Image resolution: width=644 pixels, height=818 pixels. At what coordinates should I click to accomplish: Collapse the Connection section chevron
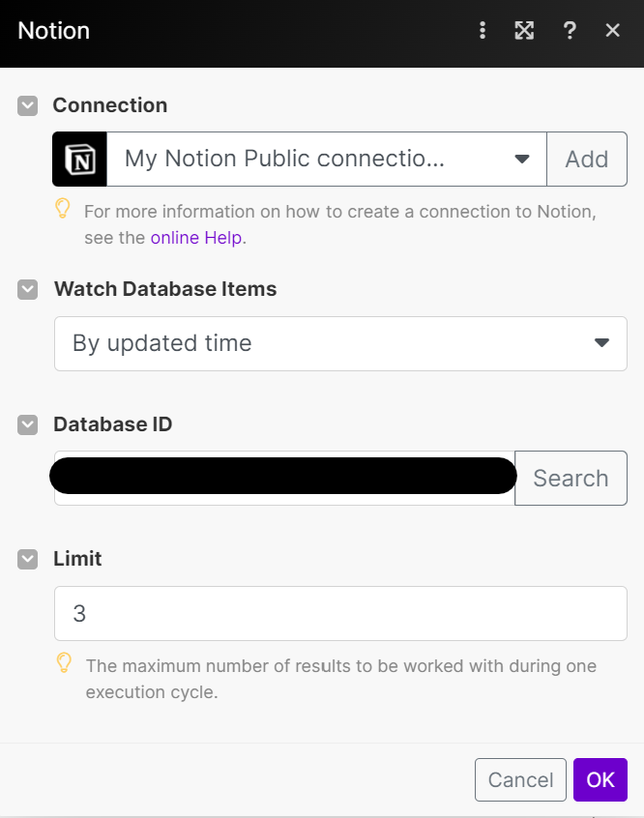(28, 106)
